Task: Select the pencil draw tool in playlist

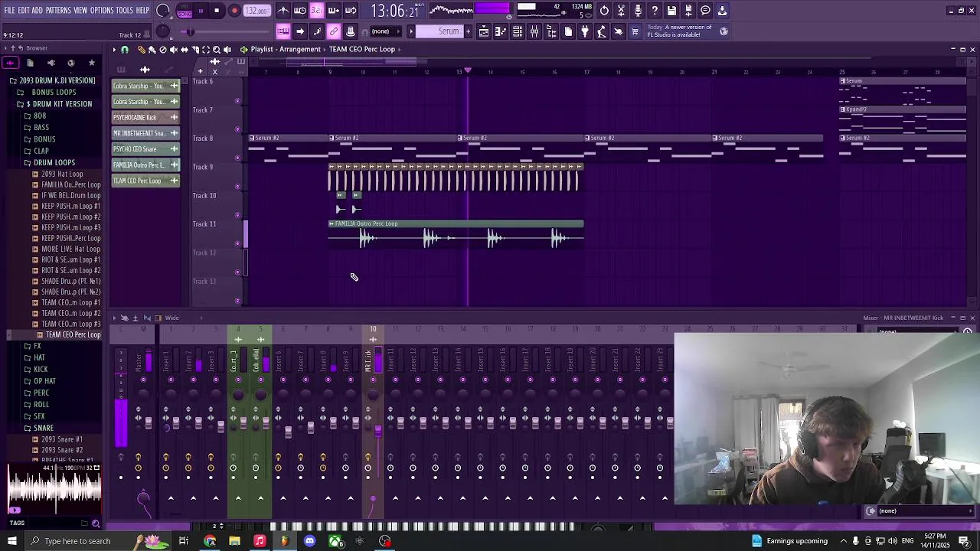Action: click(142, 50)
